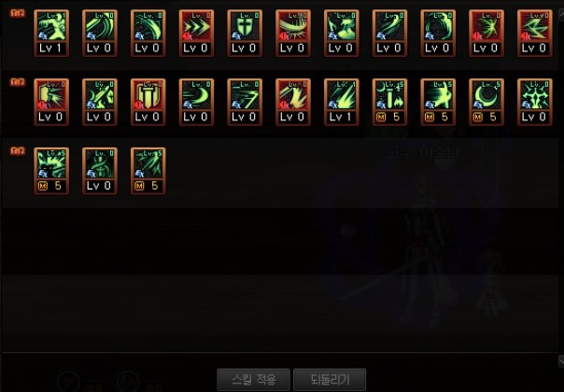Click the circular swirl slash skill icon
564x392 pixels.
tap(438, 33)
